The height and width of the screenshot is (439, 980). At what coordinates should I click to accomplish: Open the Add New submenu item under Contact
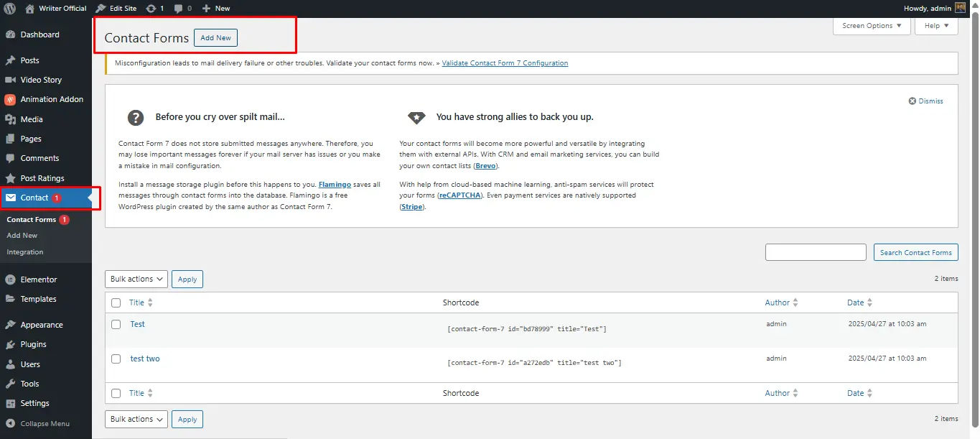22,236
